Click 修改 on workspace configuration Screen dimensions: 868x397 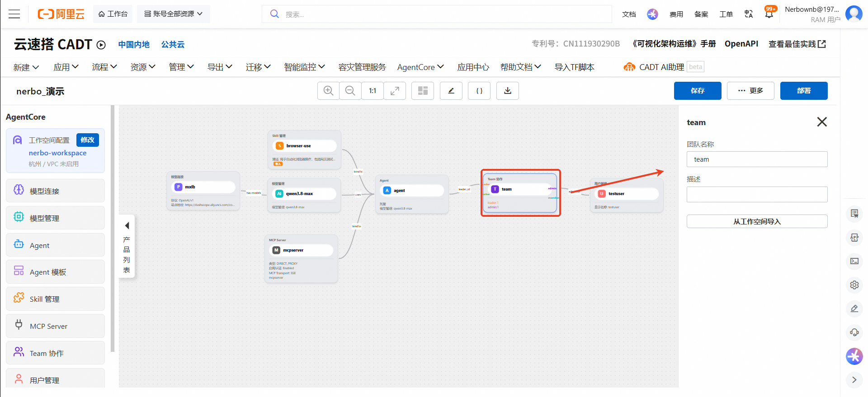pyautogui.click(x=88, y=140)
